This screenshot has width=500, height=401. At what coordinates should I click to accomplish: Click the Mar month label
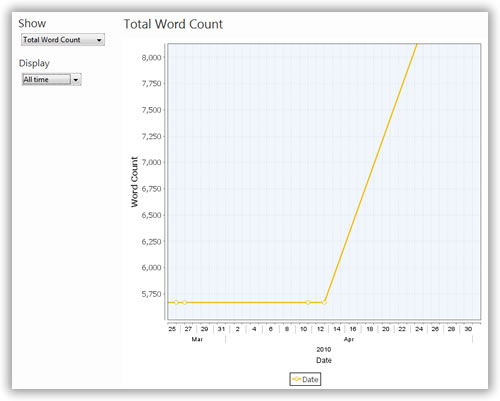(197, 339)
